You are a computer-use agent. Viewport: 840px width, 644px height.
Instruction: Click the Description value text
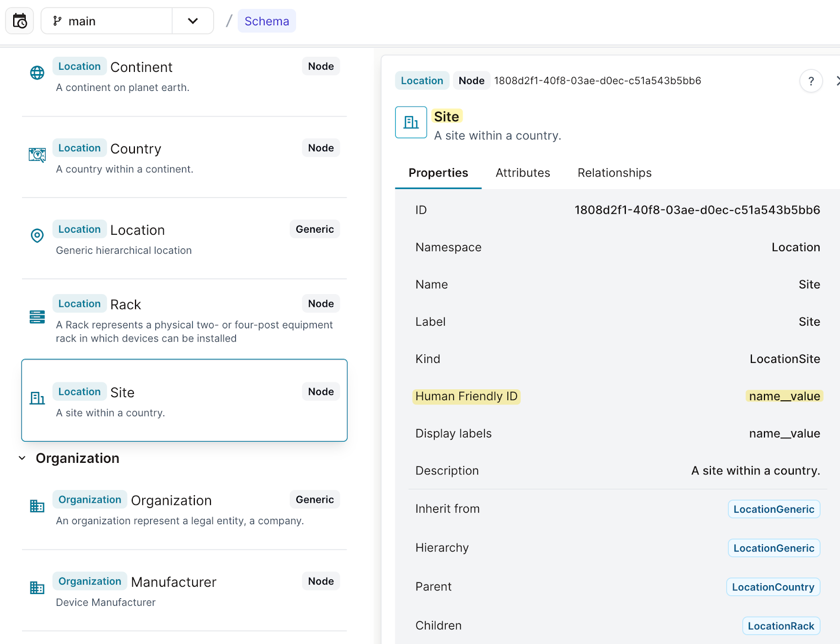[755, 471]
